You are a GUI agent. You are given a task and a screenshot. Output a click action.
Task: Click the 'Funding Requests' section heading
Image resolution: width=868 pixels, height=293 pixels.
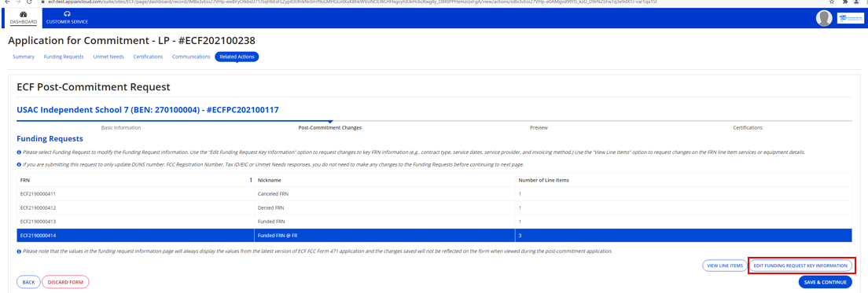pyautogui.click(x=50, y=139)
